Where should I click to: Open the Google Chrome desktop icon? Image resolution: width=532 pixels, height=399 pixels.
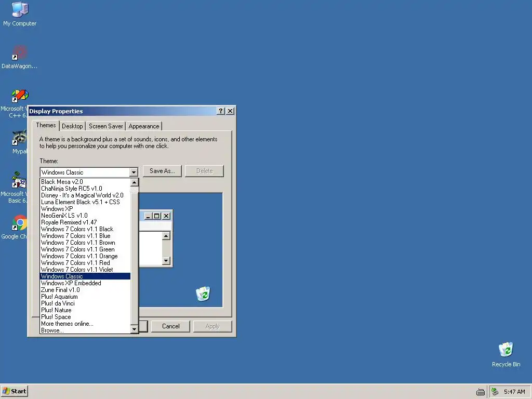coord(20,222)
